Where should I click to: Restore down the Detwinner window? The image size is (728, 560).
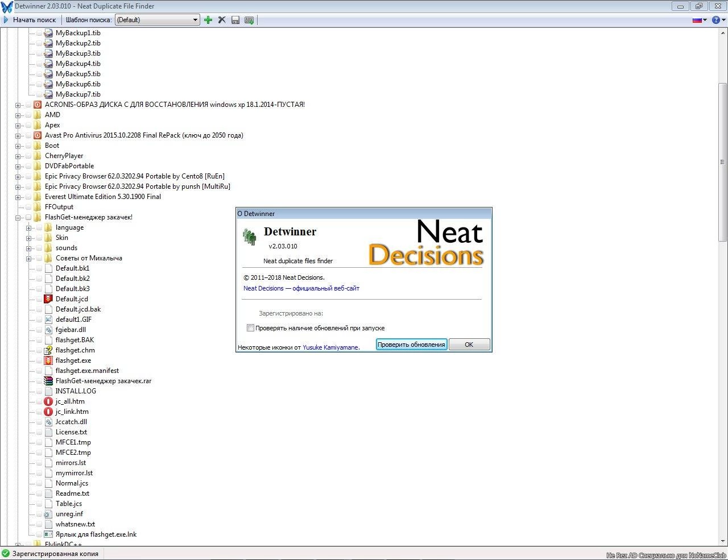pyautogui.click(x=698, y=6)
